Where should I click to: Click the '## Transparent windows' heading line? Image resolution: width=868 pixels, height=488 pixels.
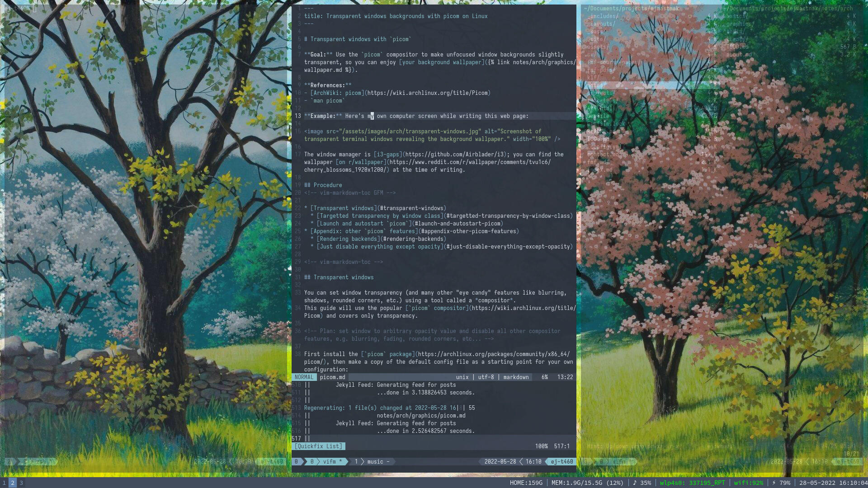tap(339, 277)
